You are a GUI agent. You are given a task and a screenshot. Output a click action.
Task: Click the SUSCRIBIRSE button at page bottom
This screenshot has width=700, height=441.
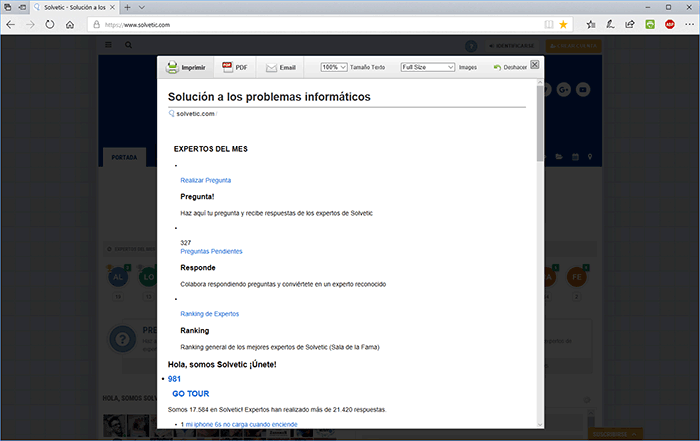point(615,434)
